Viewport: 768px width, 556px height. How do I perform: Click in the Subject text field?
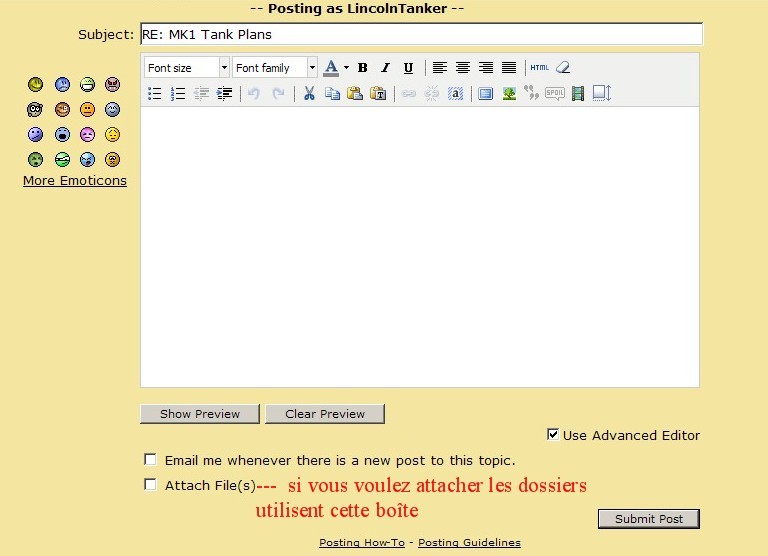pyautogui.click(x=420, y=34)
